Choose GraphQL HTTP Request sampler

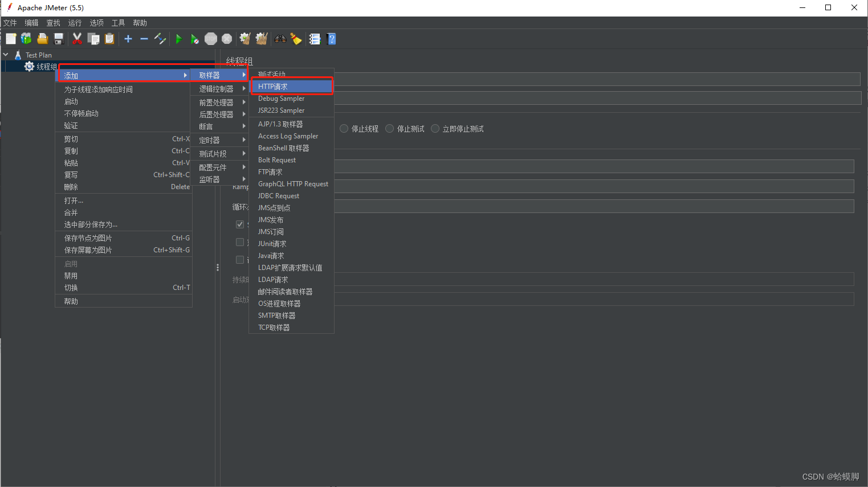tap(292, 184)
